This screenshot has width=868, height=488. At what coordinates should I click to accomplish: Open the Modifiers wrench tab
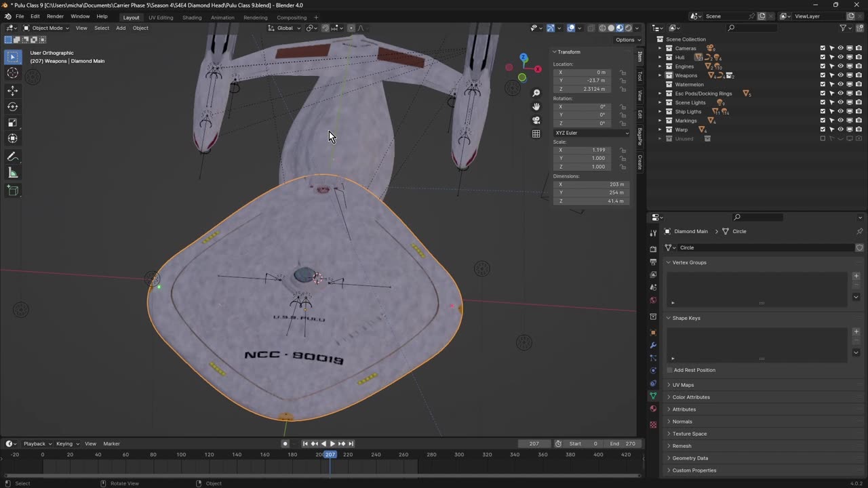coord(653,346)
